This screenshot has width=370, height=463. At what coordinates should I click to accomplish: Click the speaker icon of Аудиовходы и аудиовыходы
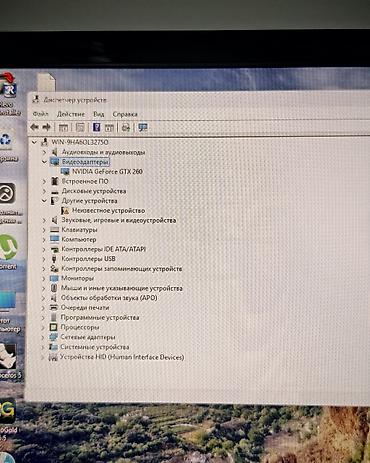pyautogui.click(x=55, y=152)
